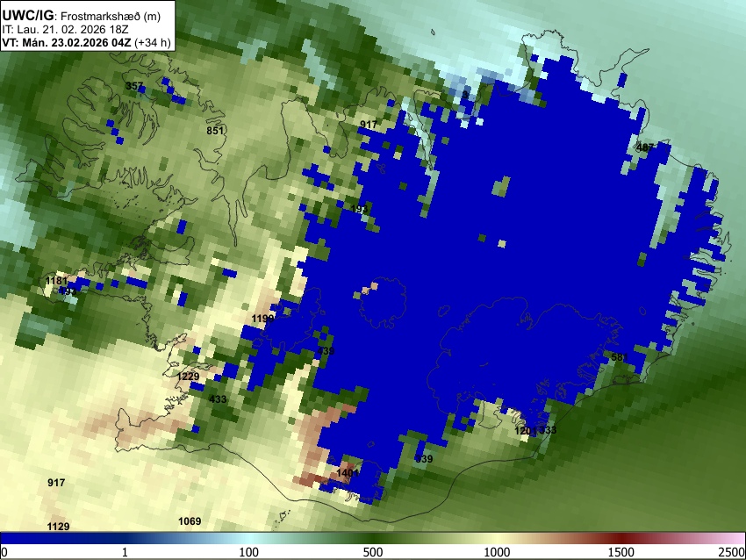The width and height of the screenshot is (746, 560).
Task: Click the 917 value over the southwest ocean
Action: (x=56, y=483)
